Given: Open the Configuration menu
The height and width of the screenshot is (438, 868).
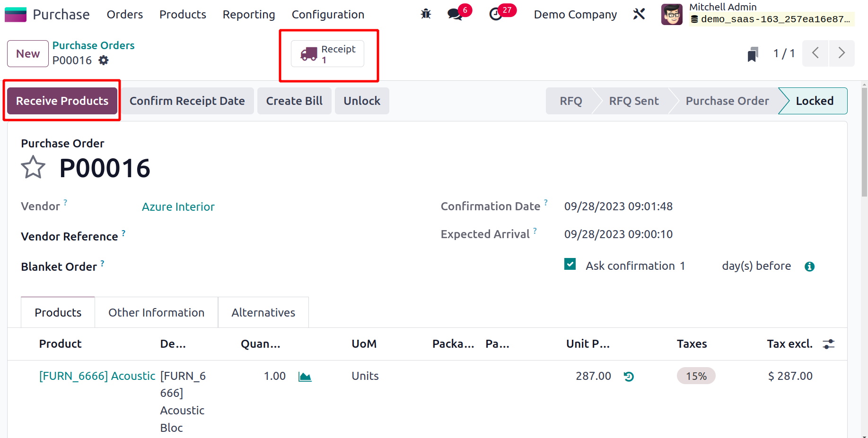Looking at the screenshot, I should [328, 15].
